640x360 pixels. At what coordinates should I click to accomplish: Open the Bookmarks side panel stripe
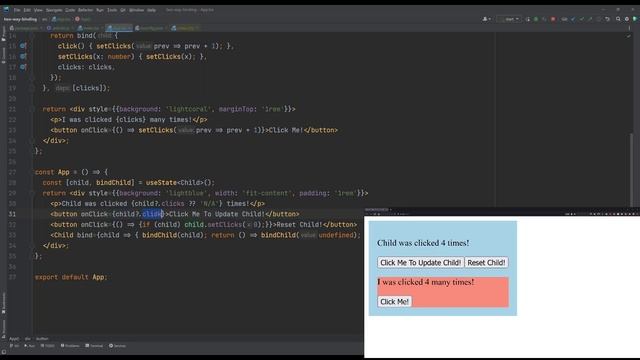(x=4, y=303)
